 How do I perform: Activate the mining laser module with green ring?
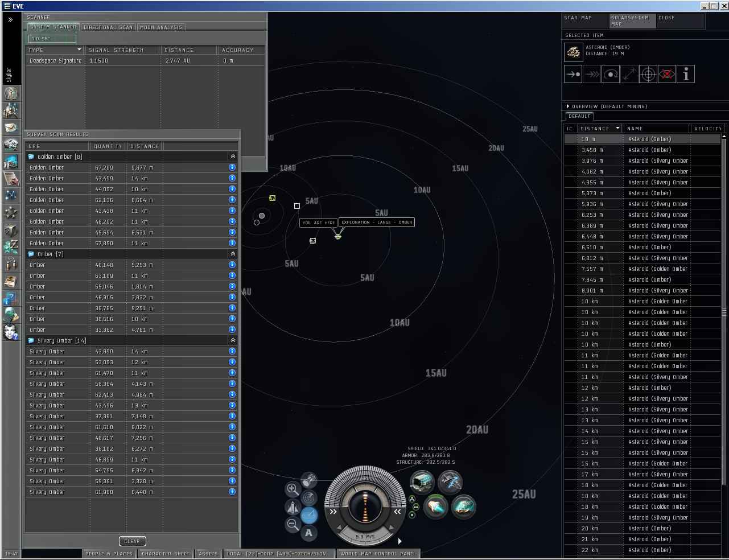click(435, 507)
